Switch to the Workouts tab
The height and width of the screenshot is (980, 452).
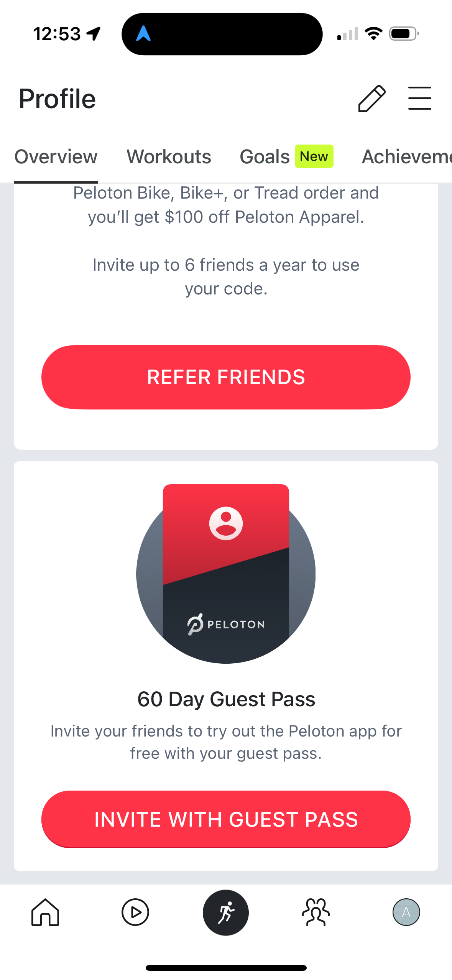pyautogui.click(x=169, y=157)
